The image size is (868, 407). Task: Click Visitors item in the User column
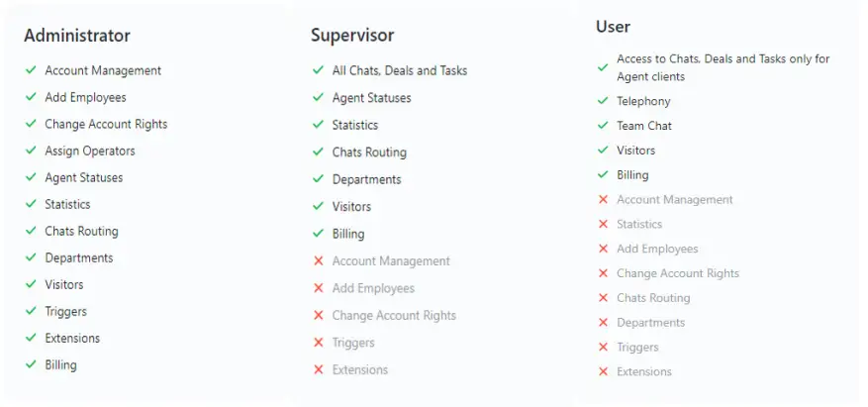[x=636, y=151]
